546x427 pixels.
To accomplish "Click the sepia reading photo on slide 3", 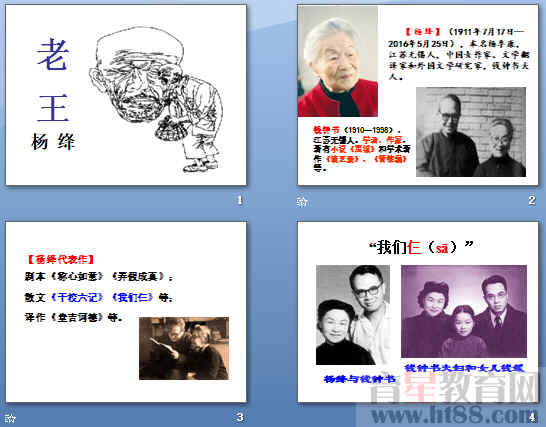I will click(184, 348).
